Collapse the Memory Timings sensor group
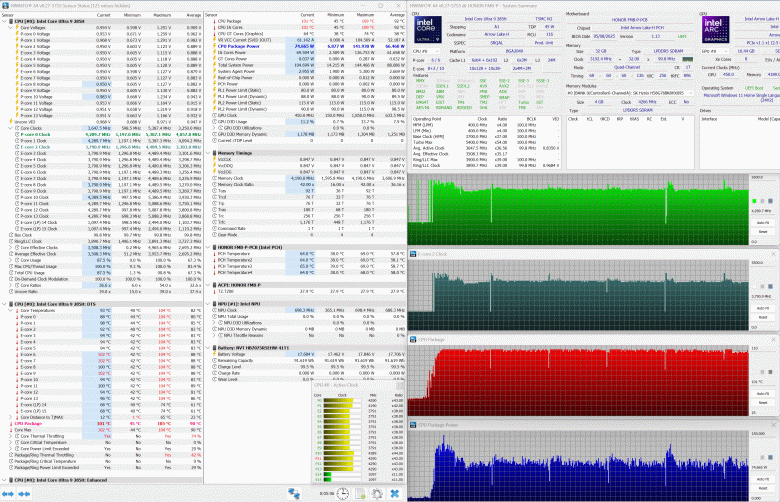Viewport: 780px width, 502px height. pos(208,153)
